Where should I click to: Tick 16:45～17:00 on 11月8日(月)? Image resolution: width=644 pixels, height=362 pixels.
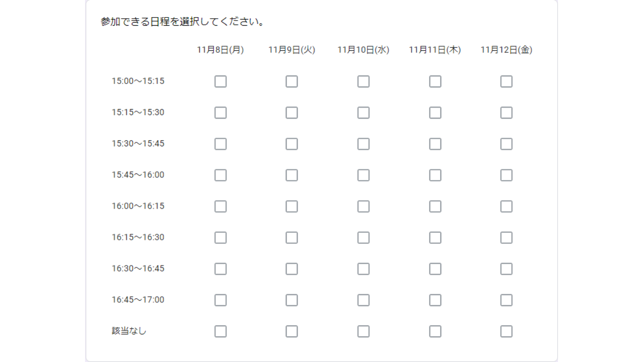click(220, 300)
